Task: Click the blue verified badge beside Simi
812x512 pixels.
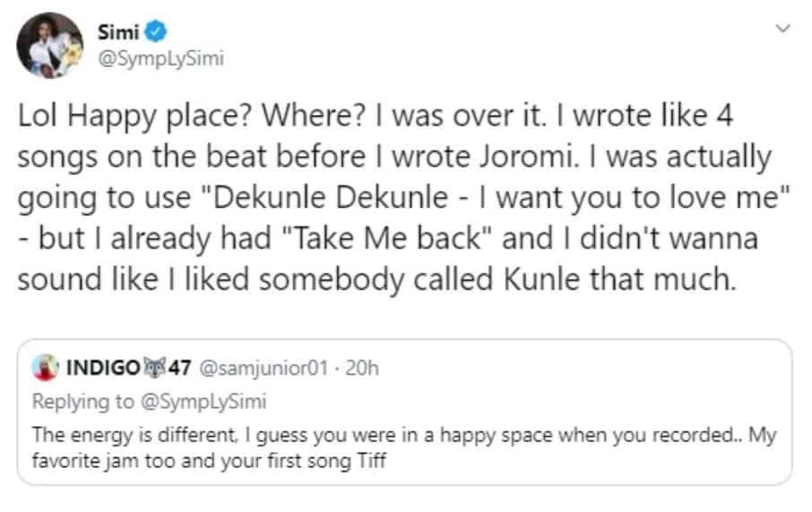Action: 155,32
